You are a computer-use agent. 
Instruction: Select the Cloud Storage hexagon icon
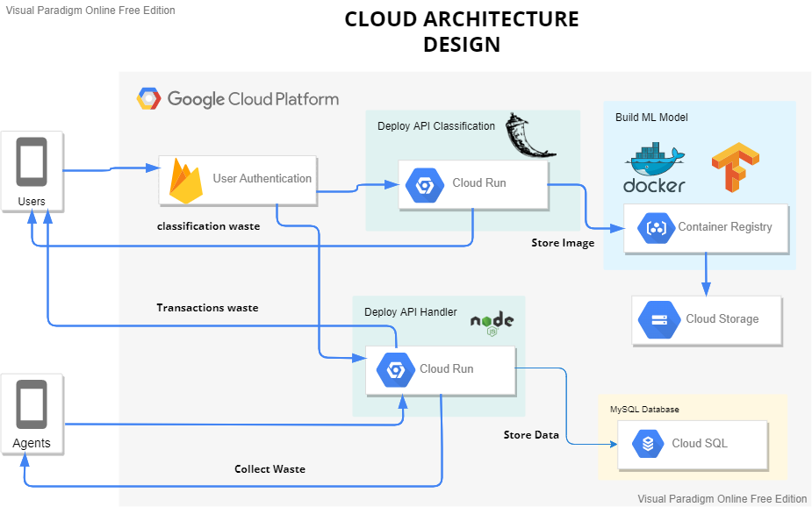pyautogui.click(x=659, y=319)
